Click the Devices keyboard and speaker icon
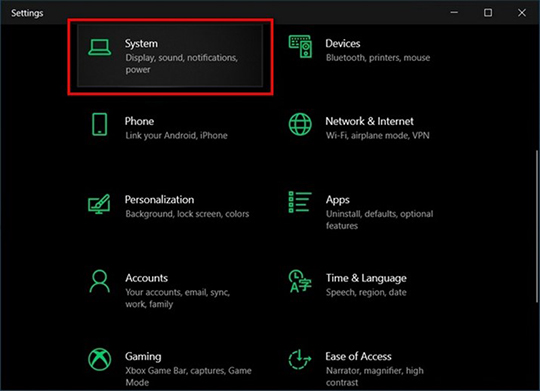The height and width of the screenshot is (391, 540). click(x=300, y=47)
